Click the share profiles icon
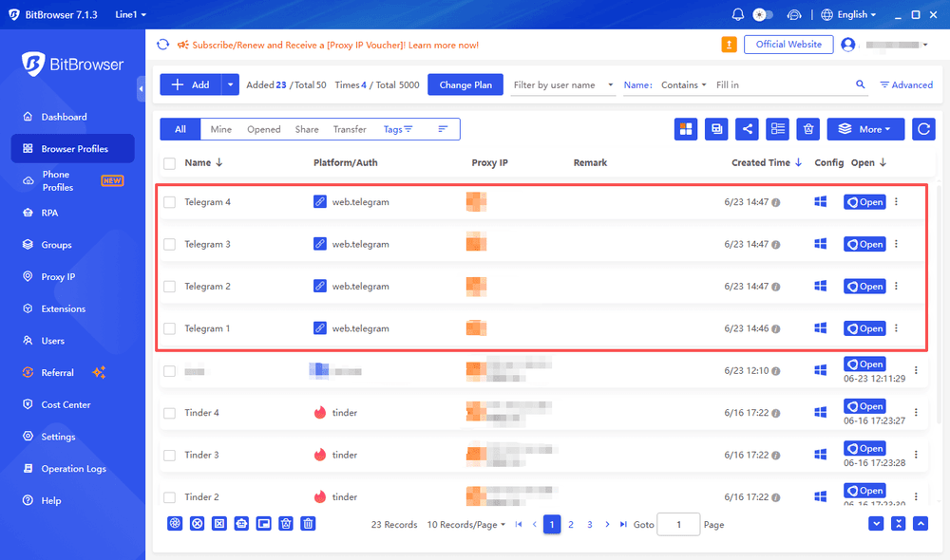Screen dimensions: 950x560 click(747, 129)
